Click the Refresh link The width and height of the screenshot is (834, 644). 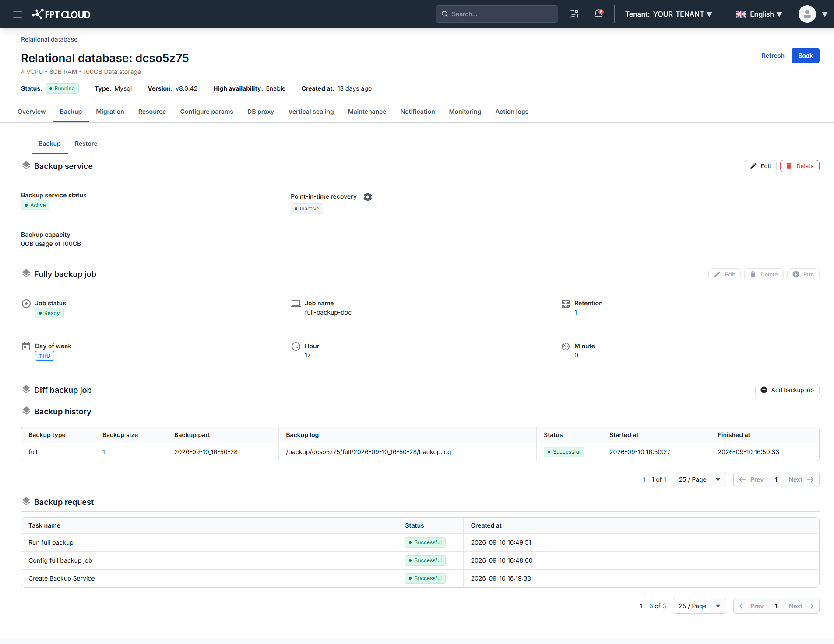[x=773, y=56]
